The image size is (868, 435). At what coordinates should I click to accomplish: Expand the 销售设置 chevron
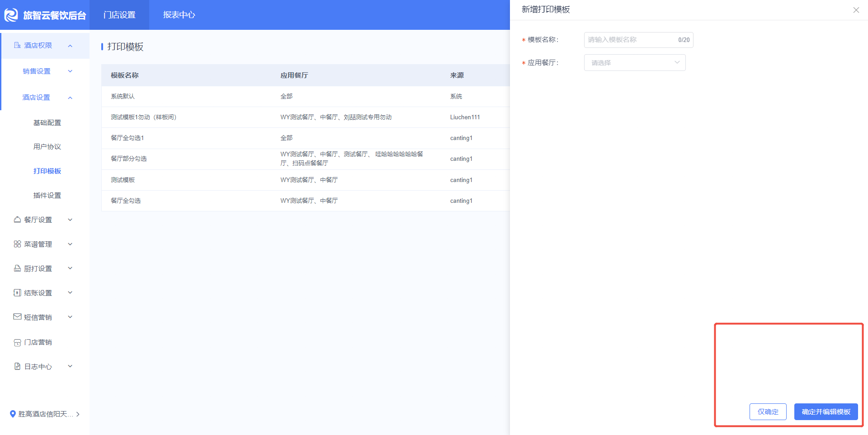[70, 71]
